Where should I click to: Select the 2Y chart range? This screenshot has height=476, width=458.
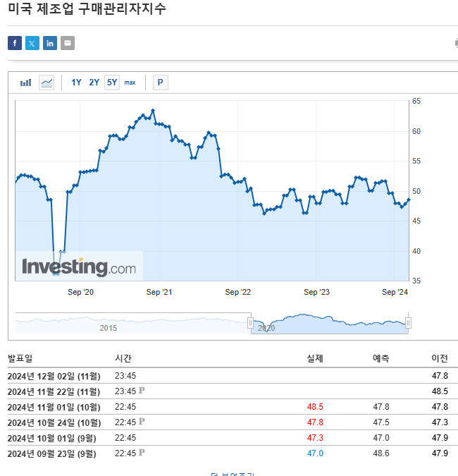pos(94,83)
